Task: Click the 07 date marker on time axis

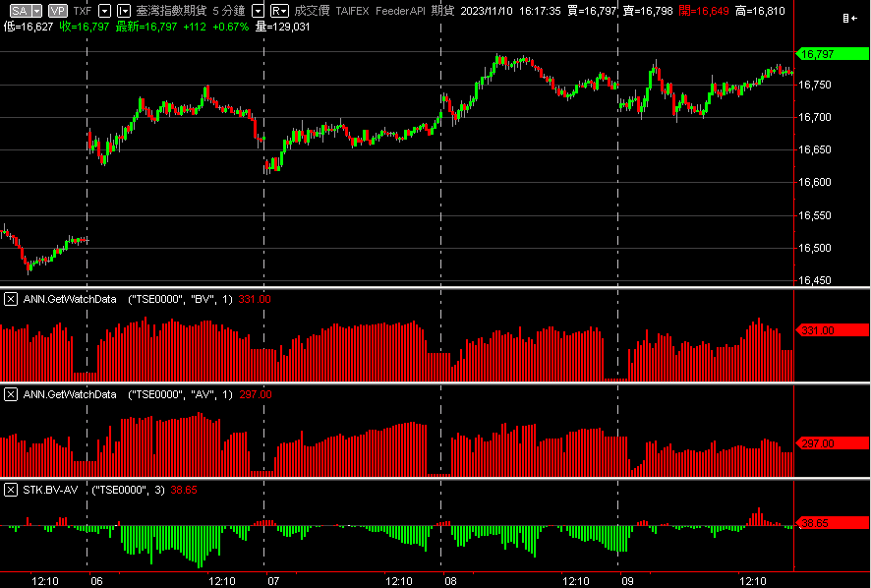Action: (x=273, y=581)
